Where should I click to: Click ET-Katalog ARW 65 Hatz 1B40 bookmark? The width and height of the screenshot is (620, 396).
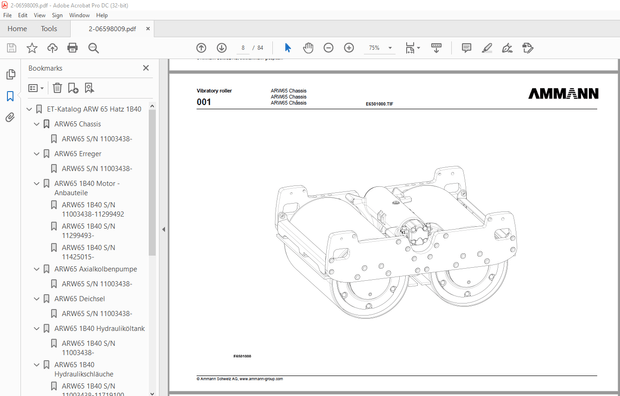(94, 109)
